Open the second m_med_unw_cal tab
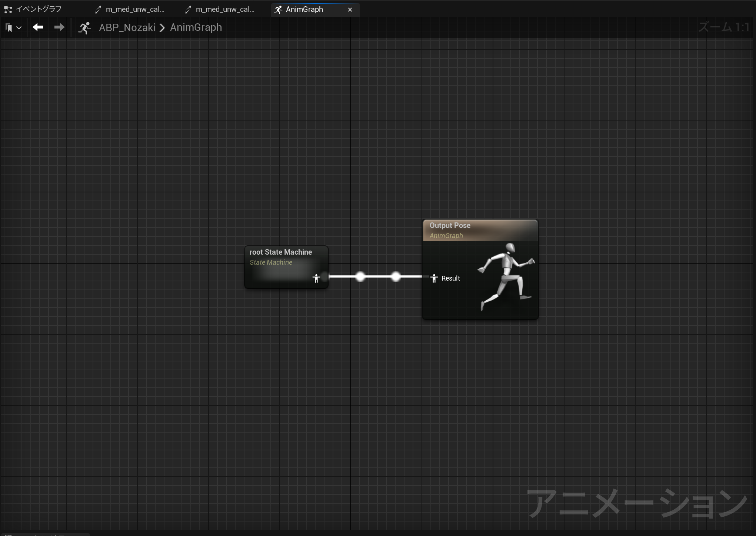Image resolution: width=756 pixels, height=536 pixels. pos(225,9)
